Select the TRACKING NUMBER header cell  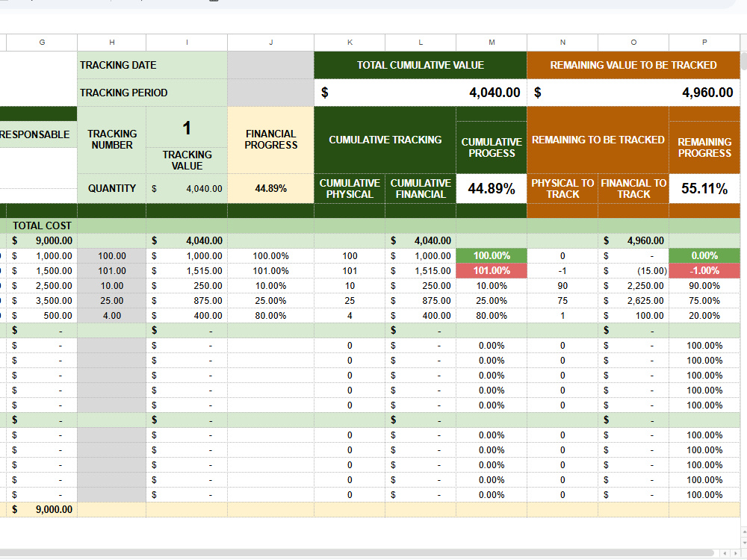[112, 140]
